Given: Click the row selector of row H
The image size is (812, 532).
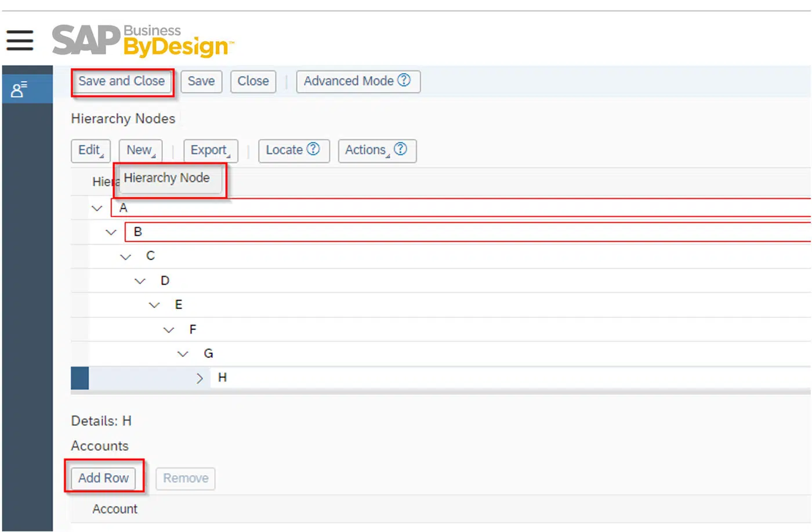Looking at the screenshot, I should click(79, 378).
